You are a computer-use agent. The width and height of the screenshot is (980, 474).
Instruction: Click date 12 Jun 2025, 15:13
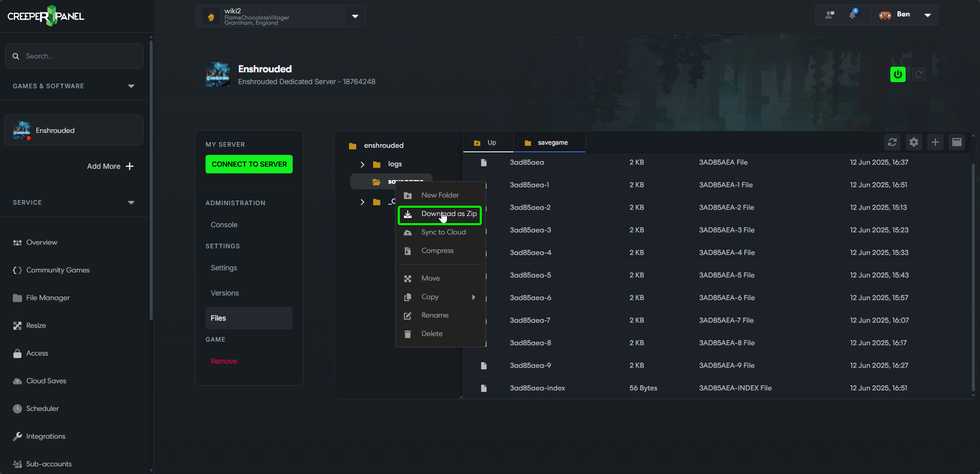879,207
